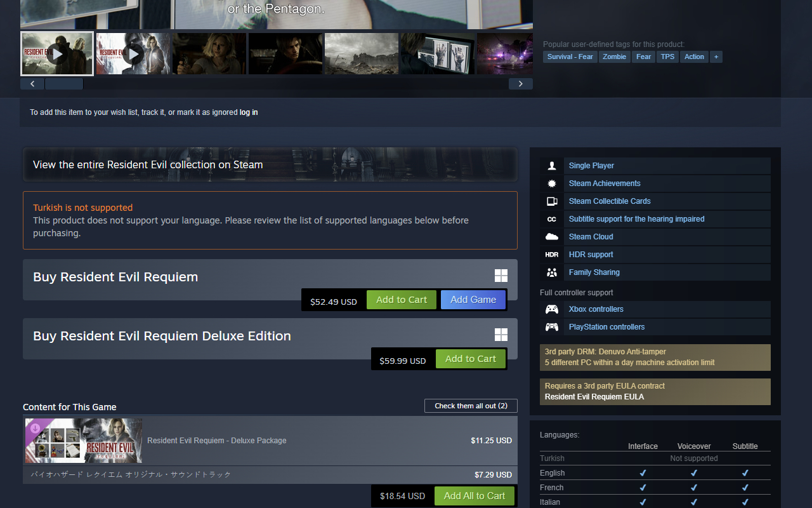Play the first trailer video thumbnail

pyautogui.click(x=57, y=54)
